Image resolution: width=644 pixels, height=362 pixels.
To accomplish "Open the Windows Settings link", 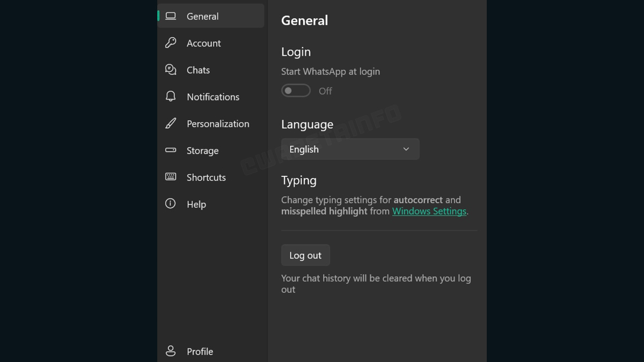I will tap(429, 211).
